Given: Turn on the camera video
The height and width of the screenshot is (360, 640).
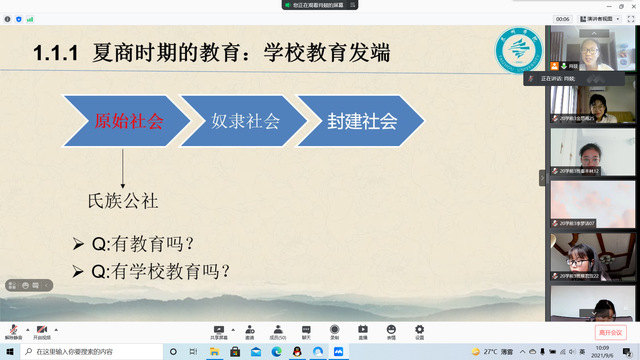Looking at the screenshot, I should pyautogui.click(x=42, y=332).
